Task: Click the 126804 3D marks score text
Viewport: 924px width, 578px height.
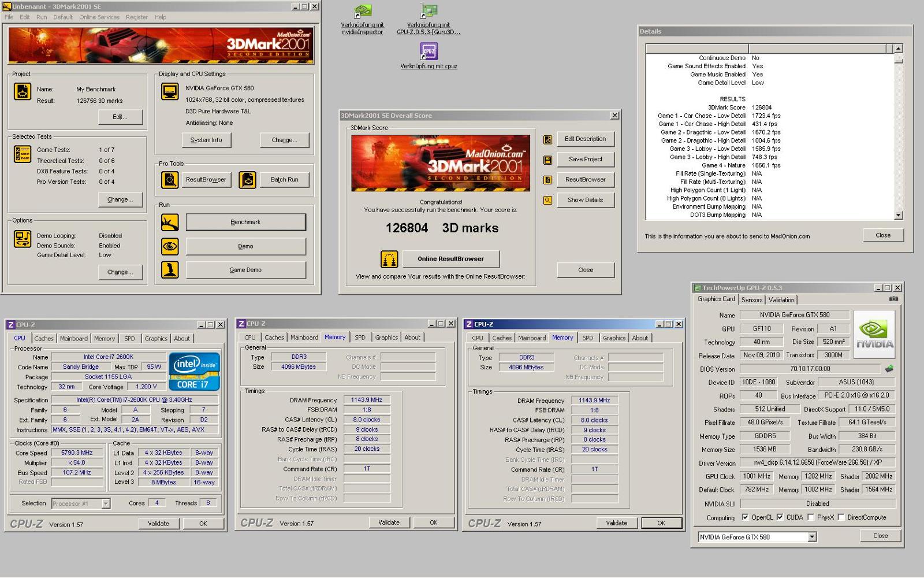Action: tap(442, 228)
